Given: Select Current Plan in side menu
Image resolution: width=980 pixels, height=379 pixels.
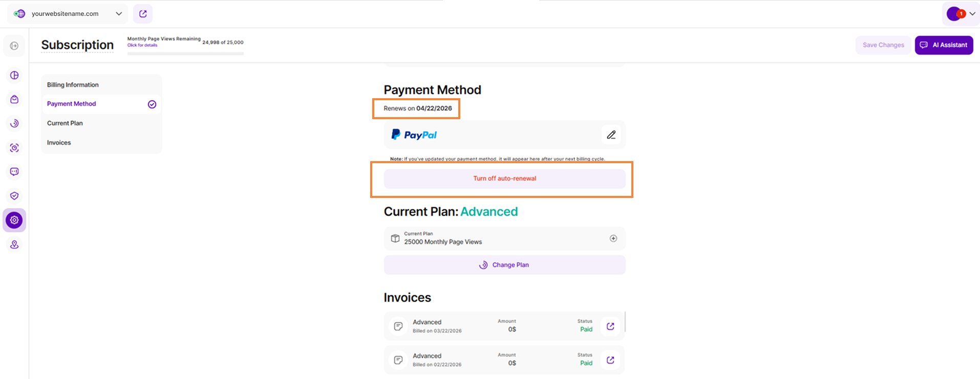Looking at the screenshot, I should (x=65, y=123).
